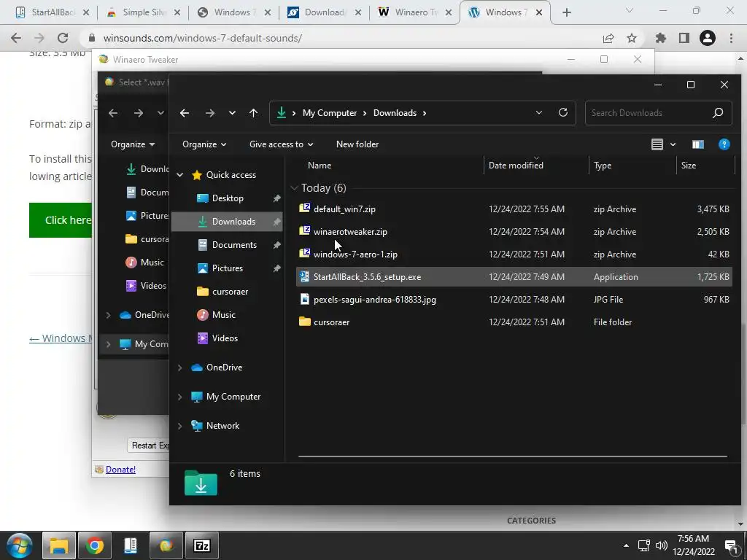The height and width of the screenshot is (560, 747).
Task: Click Network icon in navigation pane
Action: (196, 426)
